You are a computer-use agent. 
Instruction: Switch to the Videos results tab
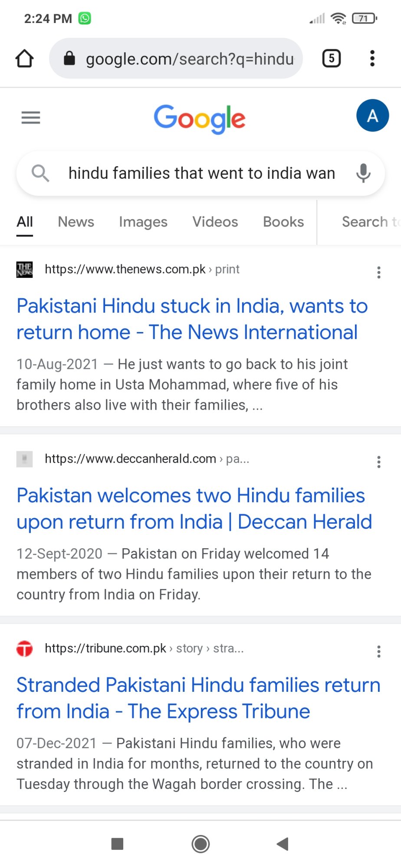point(215,222)
